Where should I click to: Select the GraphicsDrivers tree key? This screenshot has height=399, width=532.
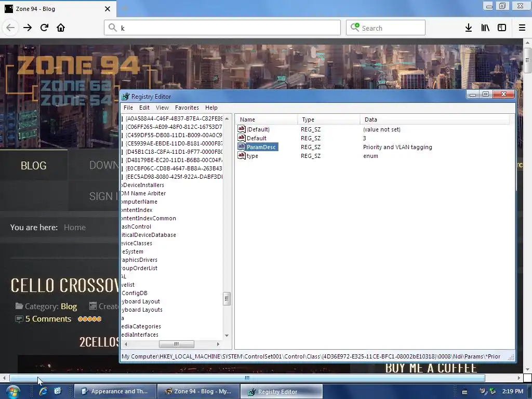point(140,260)
